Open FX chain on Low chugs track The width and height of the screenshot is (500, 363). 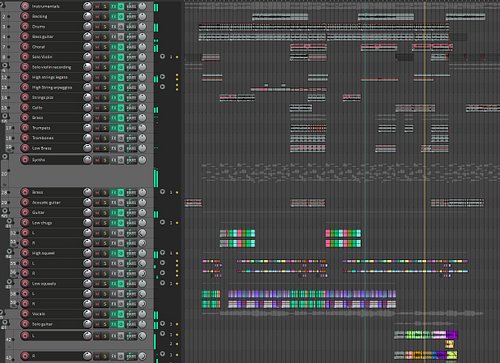[114, 223]
